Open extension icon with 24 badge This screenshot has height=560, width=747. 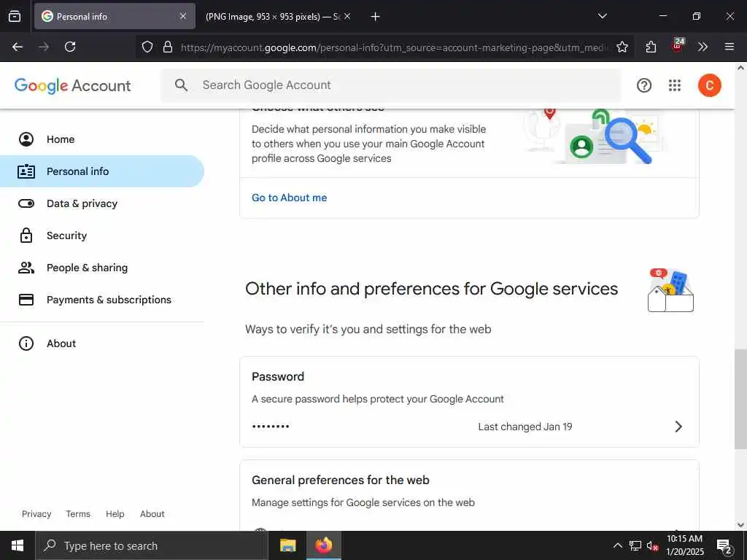tap(678, 45)
